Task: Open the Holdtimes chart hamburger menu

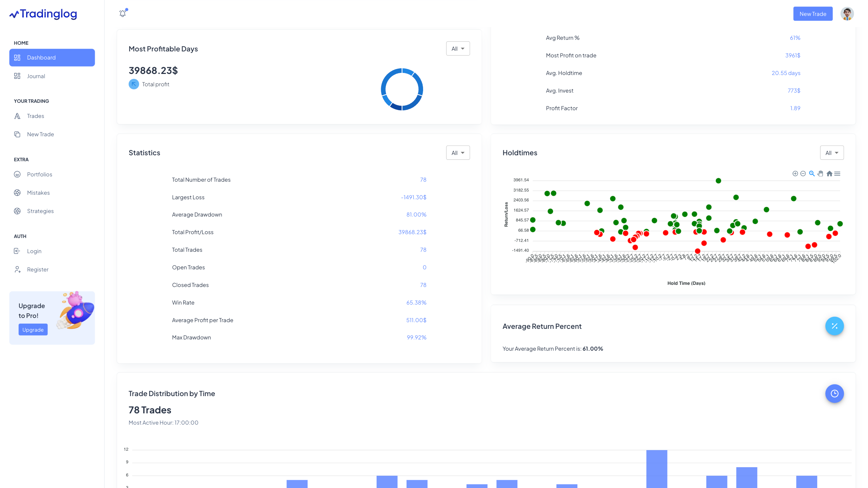Action: tap(837, 174)
